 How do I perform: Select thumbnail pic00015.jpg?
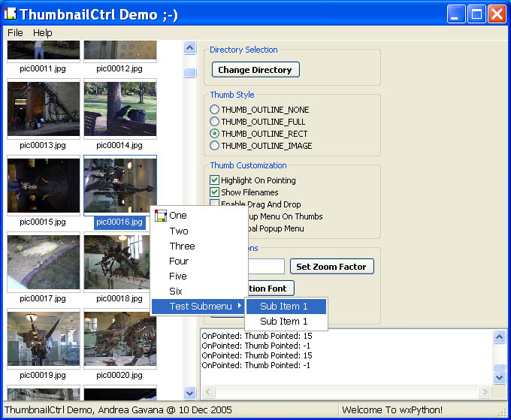point(43,186)
